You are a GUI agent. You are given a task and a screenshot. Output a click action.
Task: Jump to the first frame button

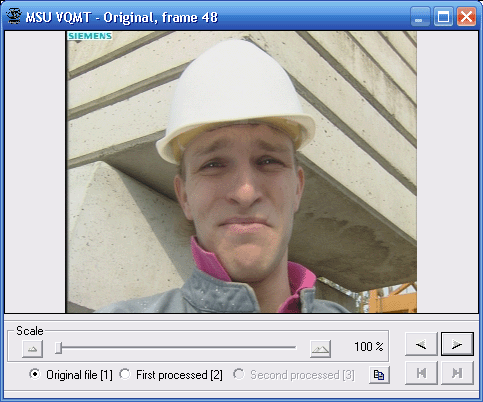(x=421, y=373)
